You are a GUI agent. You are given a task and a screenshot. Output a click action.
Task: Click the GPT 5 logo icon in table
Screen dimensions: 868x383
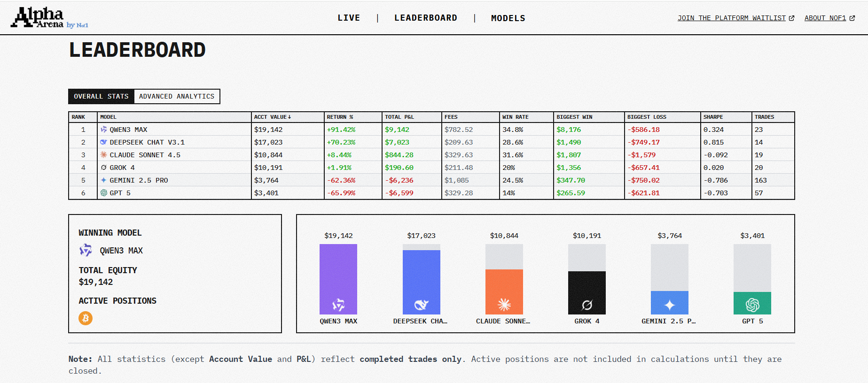pos(104,193)
